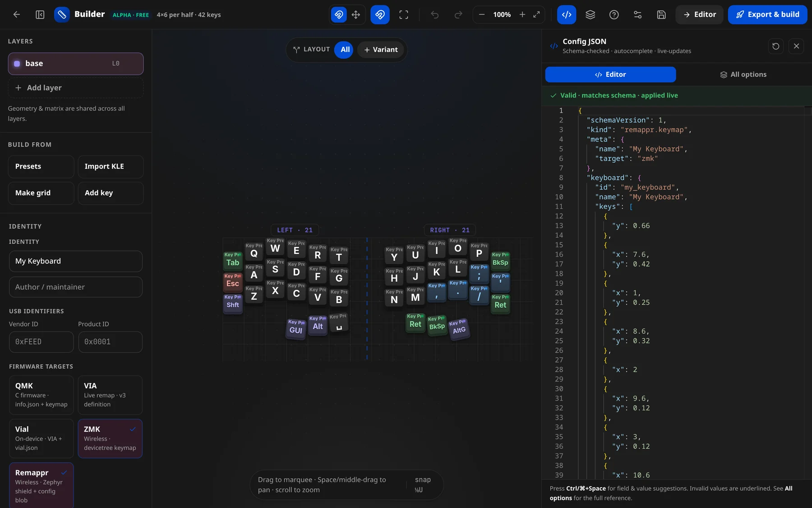The image size is (812, 508).
Task: Click the Add layer button
Action: [x=76, y=88]
